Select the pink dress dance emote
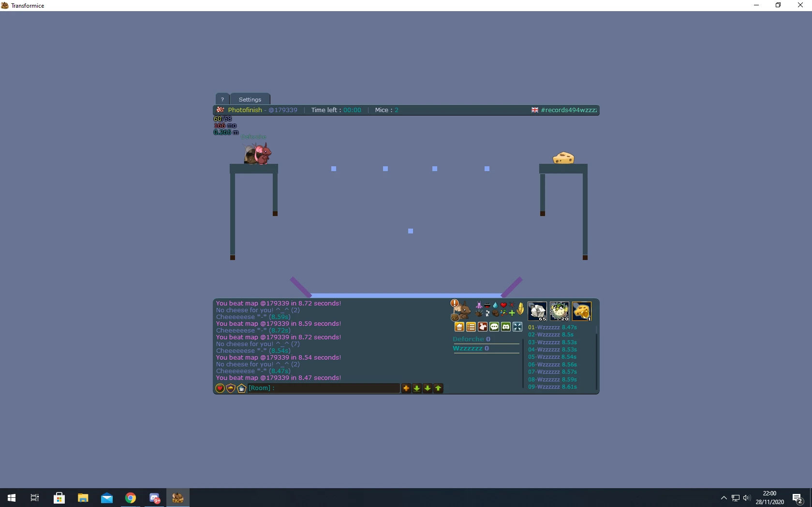 tap(479, 305)
